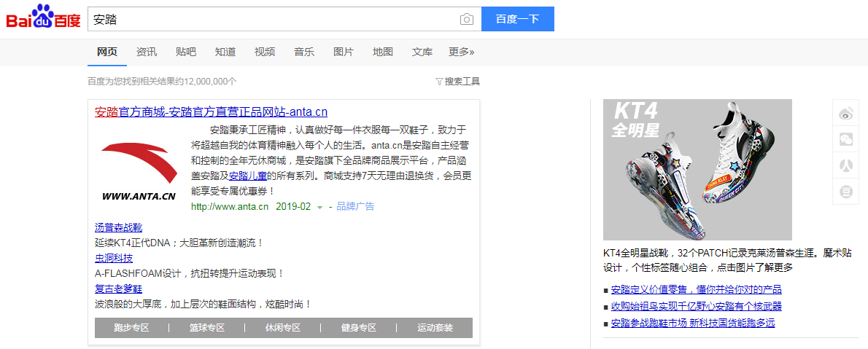Click the search input field containing 安踏
Viewport: 868px width, 349px height.
tap(270, 20)
